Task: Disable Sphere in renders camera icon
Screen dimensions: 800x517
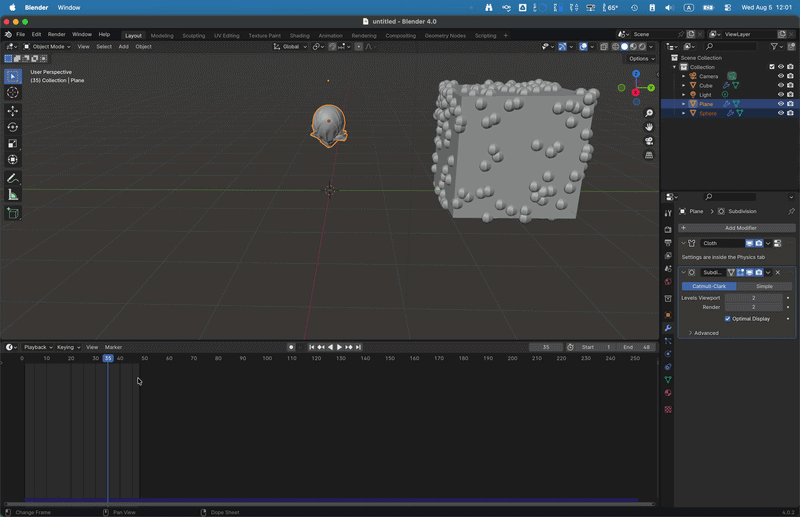Action: (790, 113)
